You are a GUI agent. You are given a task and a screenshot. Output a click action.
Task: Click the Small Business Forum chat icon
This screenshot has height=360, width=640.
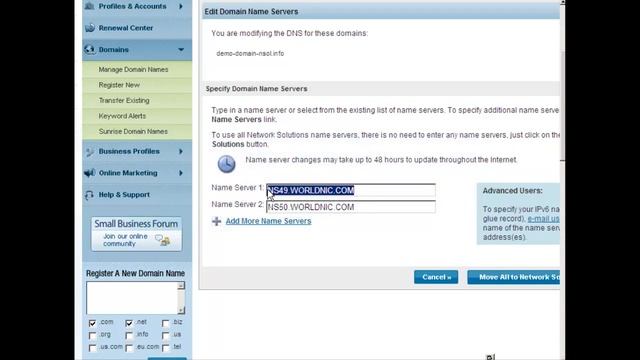click(163, 240)
